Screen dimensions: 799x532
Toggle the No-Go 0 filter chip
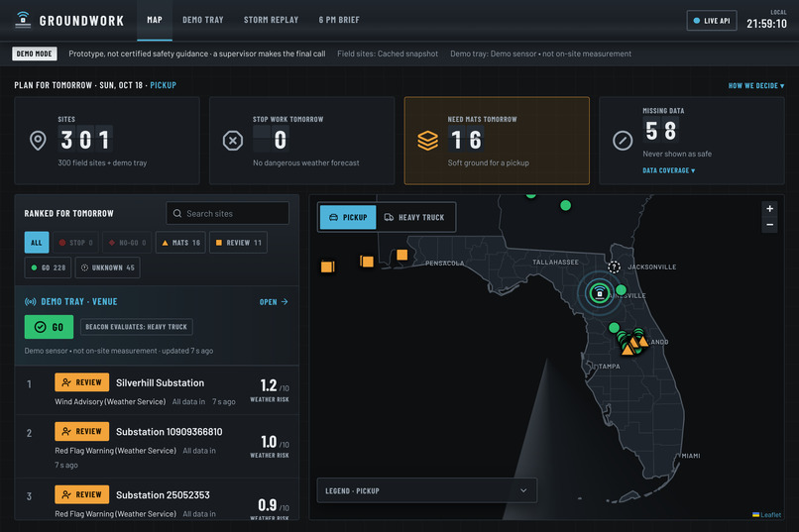[127, 243]
